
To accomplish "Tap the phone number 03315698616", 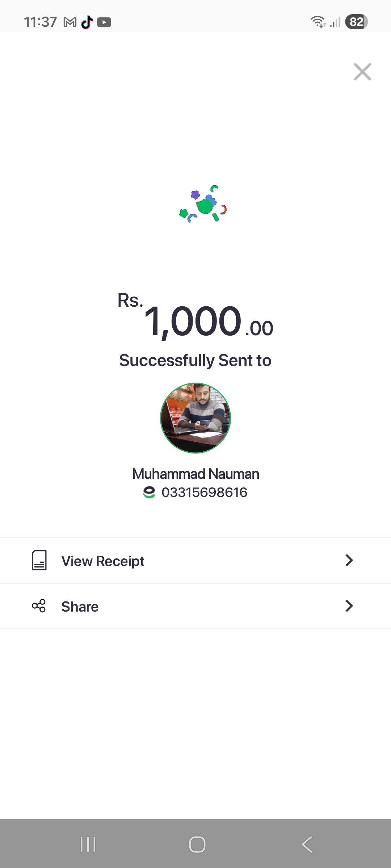I will tap(204, 492).
